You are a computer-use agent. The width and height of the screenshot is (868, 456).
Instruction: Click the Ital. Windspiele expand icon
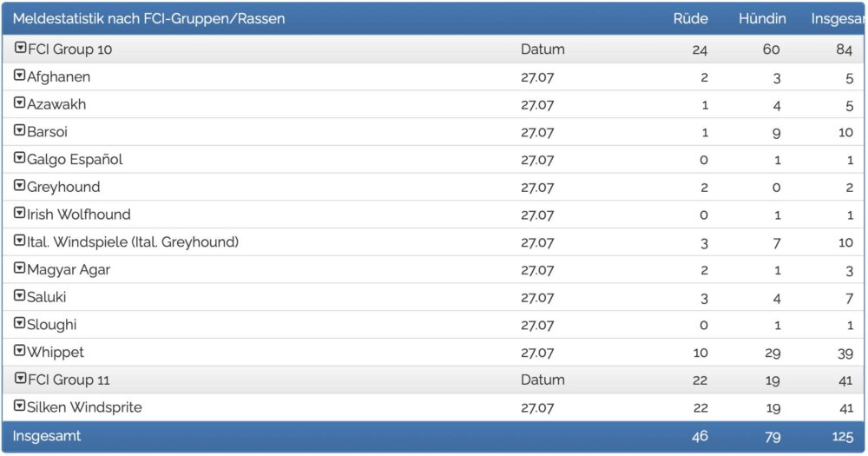pyautogui.click(x=19, y=241)
